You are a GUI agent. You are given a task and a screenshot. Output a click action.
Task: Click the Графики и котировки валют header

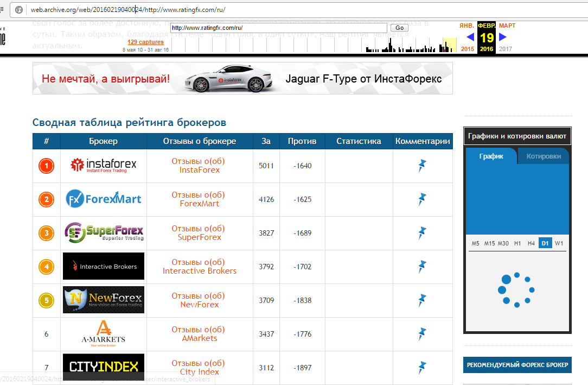[517, 136]
